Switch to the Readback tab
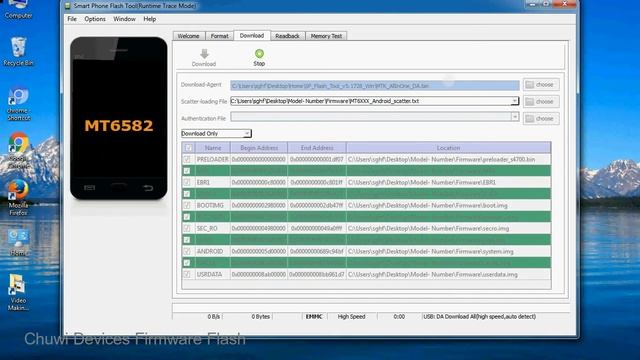Screen dimensions: 640x360 coord(287,36)
